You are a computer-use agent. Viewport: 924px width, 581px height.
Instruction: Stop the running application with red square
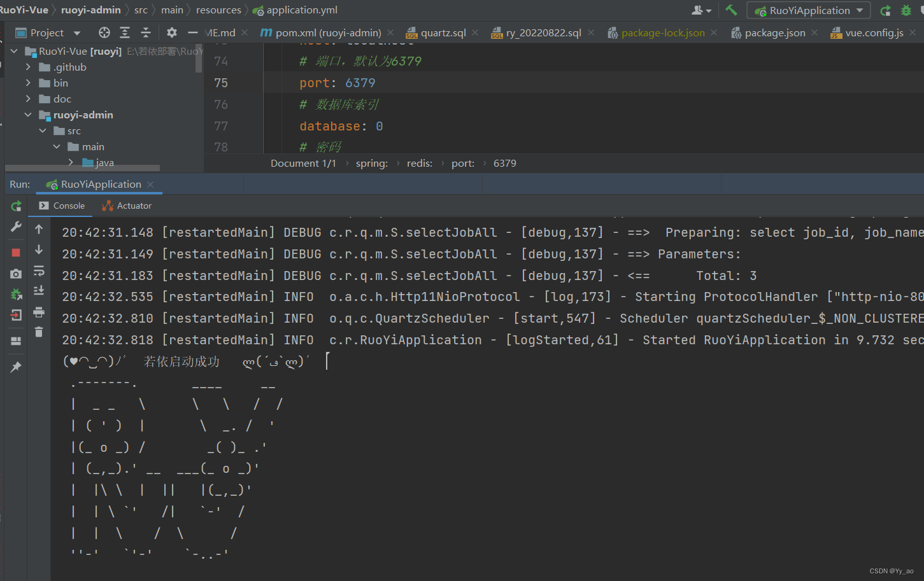16,253
